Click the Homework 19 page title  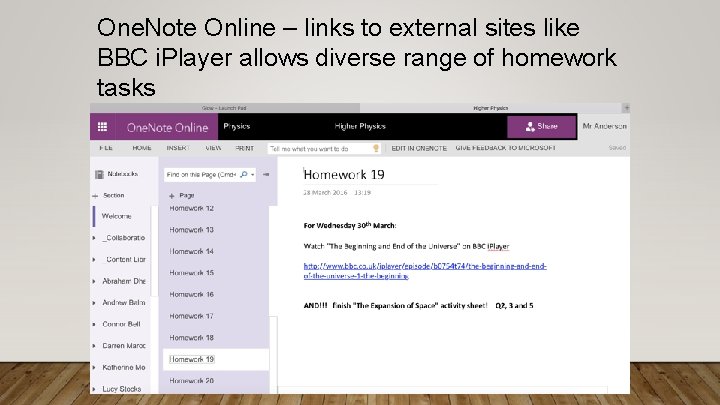[x=344, y=174]
